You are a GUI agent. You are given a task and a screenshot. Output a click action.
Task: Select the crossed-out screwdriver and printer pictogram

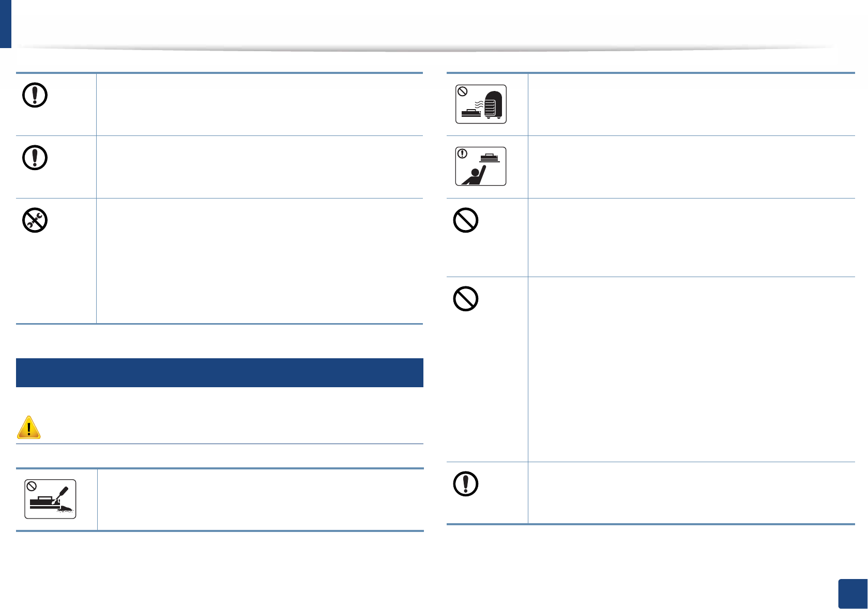51,499
